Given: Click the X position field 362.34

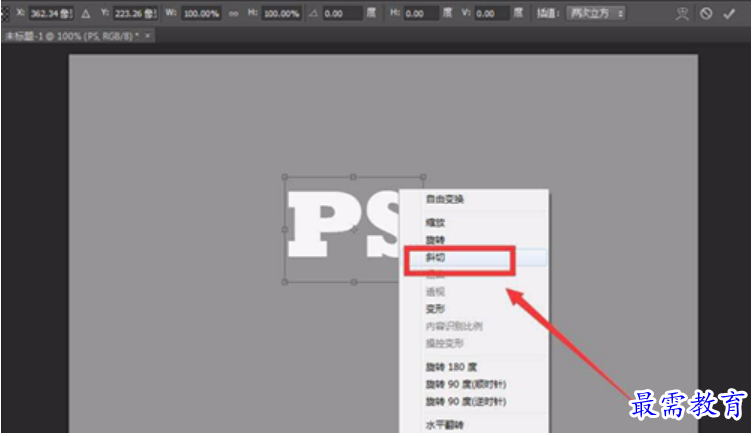Looking at the screenshot, I should click(51, 13).
